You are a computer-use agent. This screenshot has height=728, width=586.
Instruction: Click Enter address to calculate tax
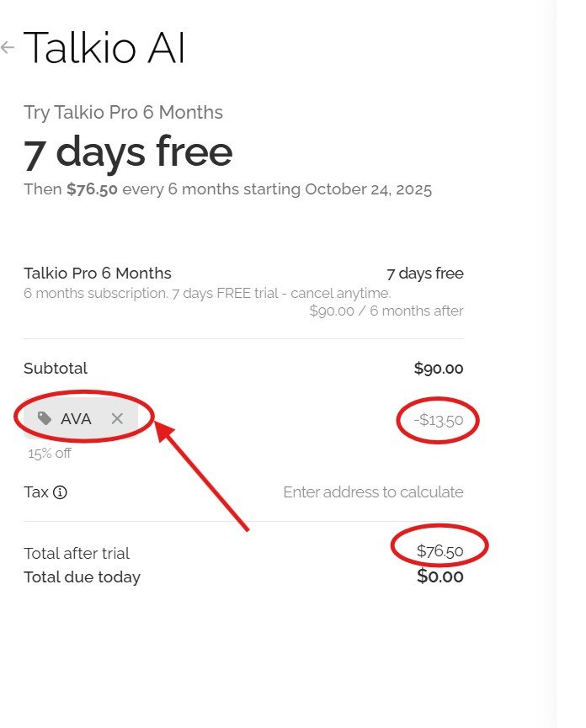coord(374,492)
